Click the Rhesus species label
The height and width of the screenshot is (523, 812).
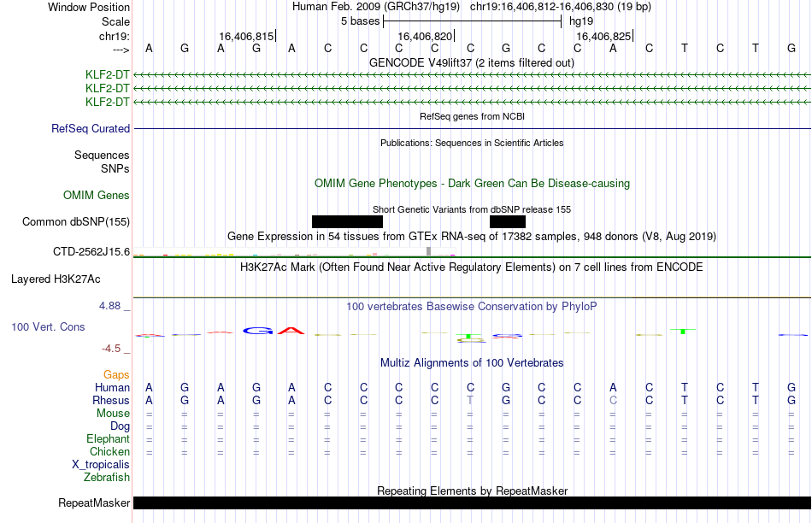[111, 401]
